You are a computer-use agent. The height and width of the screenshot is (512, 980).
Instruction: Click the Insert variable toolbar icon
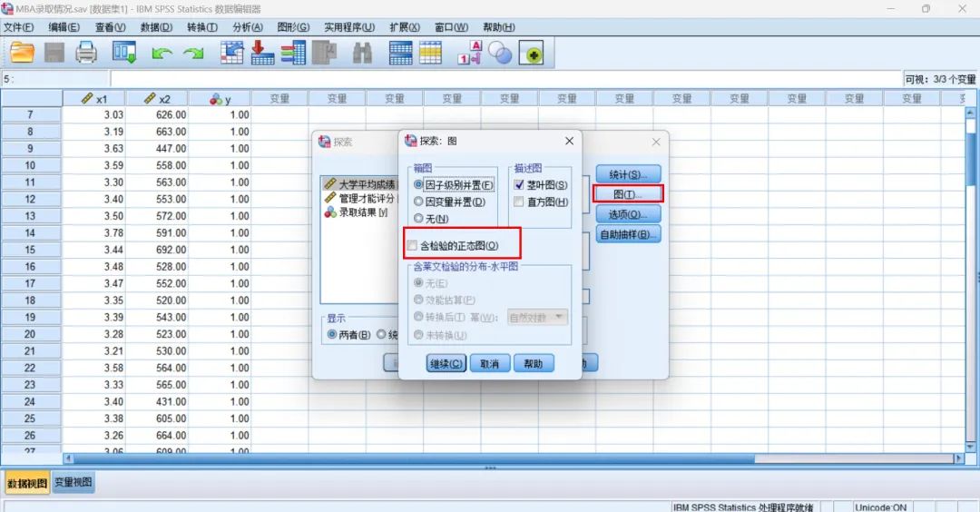click(x=430, y=53)
